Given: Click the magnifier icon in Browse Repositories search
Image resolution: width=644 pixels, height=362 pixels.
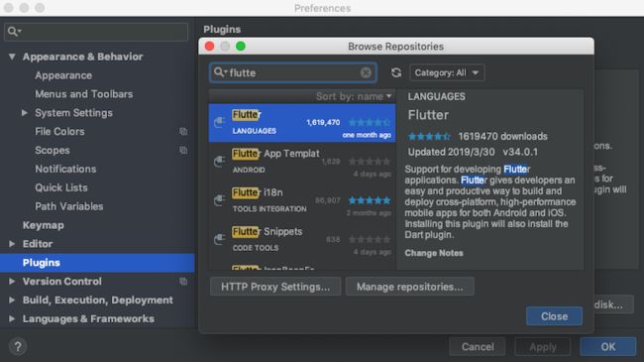Looking at the screenshot, I should (x=220, y=72).
